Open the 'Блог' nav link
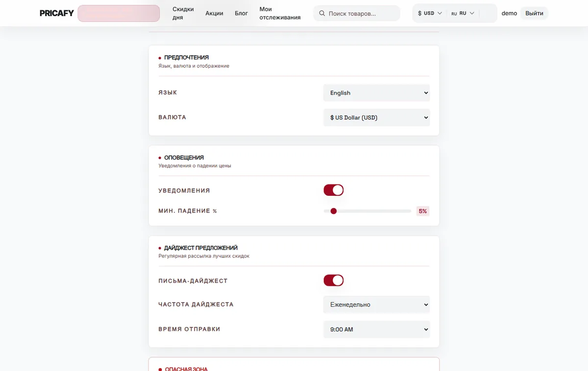Screen dimensions: 588x371 tap(242, 13)
